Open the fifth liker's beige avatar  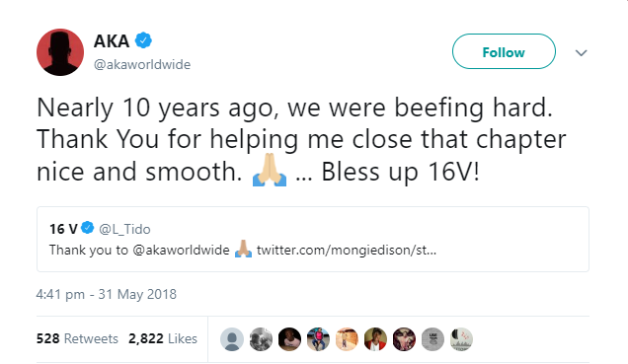(x=347, y=339)
